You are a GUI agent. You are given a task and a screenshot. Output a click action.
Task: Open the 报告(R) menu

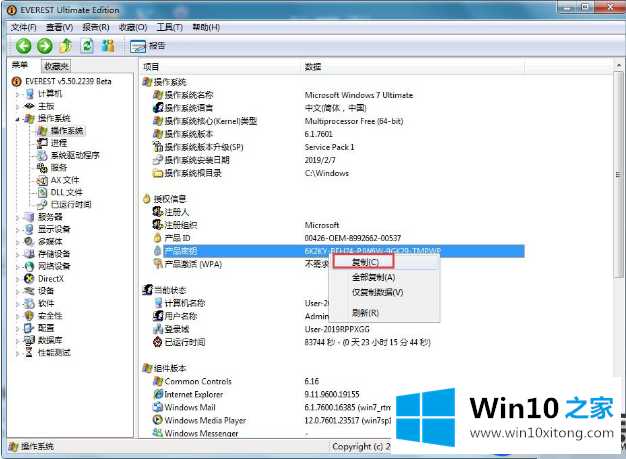tap(96, 27)
